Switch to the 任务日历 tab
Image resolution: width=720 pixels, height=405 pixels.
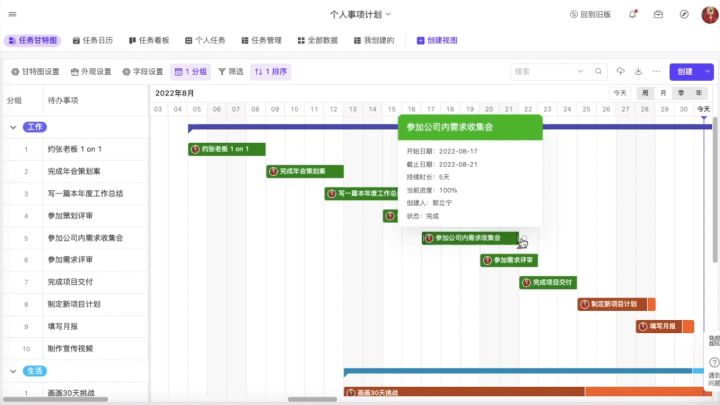pyautogui.click(x=93, y=40)
